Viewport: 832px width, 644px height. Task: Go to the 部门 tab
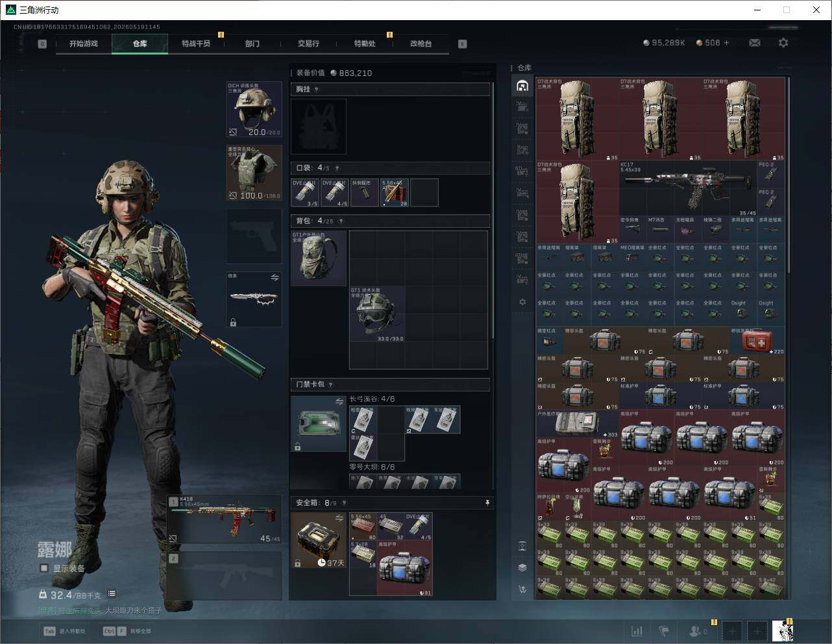252,43
